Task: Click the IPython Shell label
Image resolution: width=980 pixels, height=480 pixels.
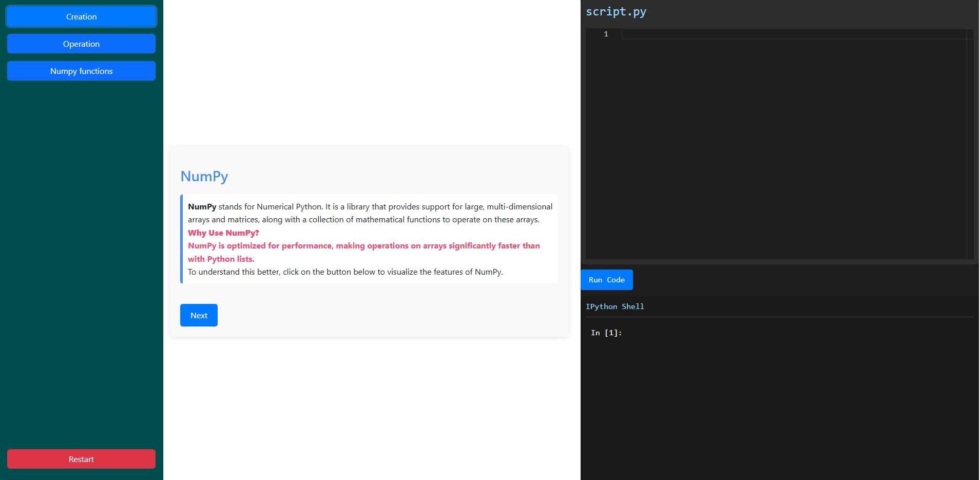Action: point(614,306)
